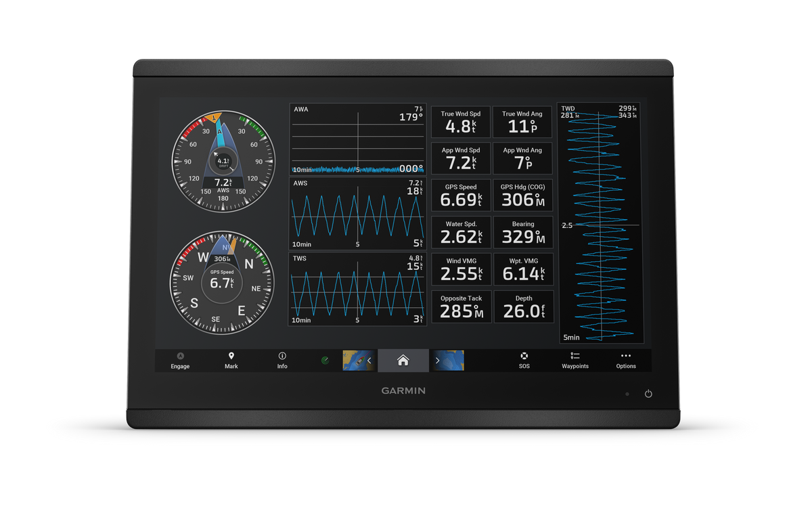The height and width of the screenshot is (525, 812).
Task: Go back with the left chevron arrow
Action: point(369,361)
